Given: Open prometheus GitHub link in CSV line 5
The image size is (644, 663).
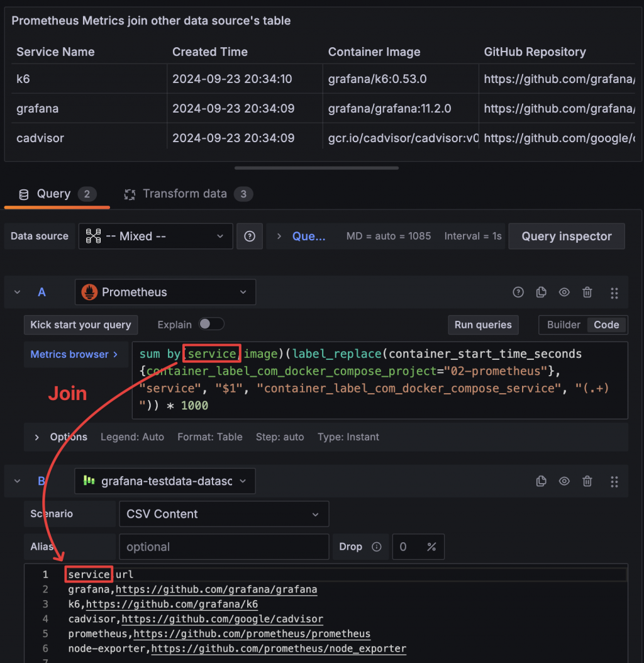Looking at the screenshot, I should click(x=252, y=634).
